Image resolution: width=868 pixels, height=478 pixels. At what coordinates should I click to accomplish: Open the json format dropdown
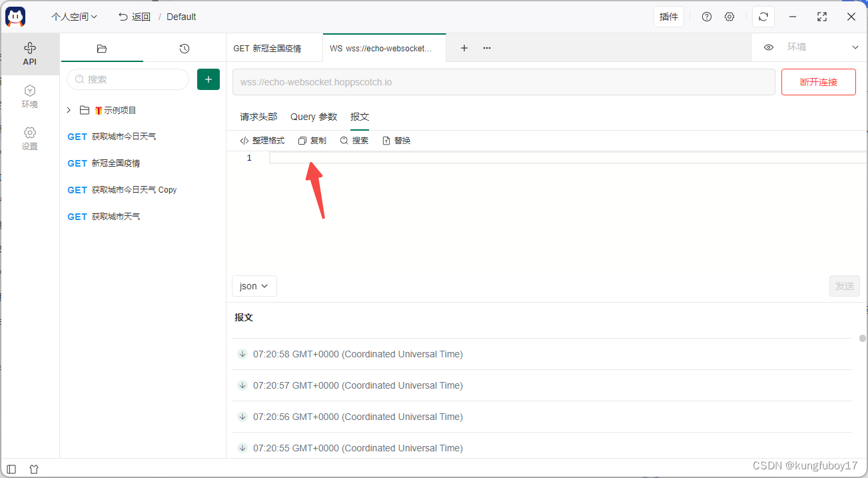[254, 286]
